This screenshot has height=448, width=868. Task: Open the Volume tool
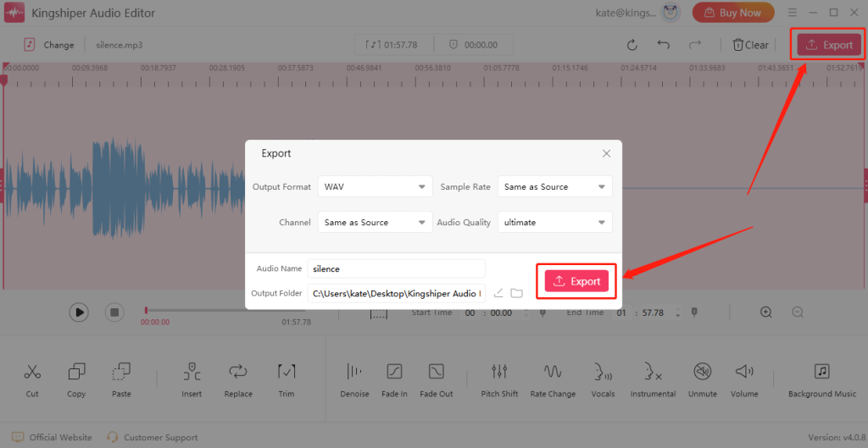click(744, 380)
